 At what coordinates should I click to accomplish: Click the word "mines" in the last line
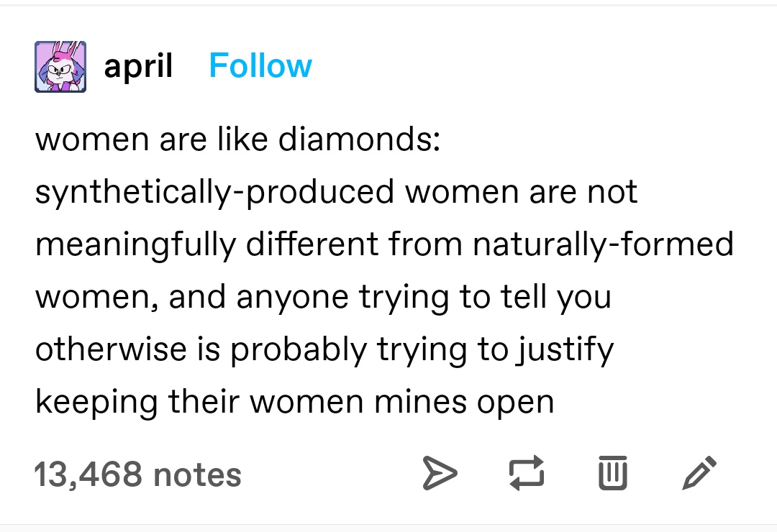[x=421, y=401]
